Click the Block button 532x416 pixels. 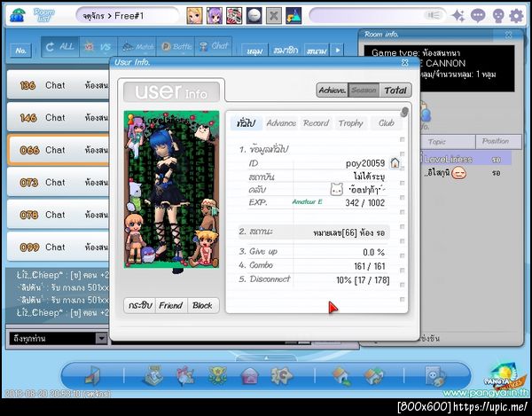tap(202, 305)
